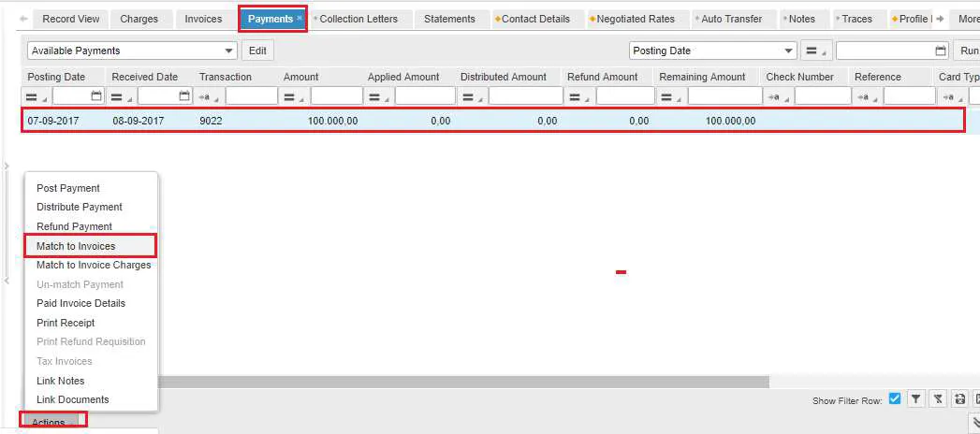The width and height of the screenshot is (980, 434).
Task: Open the Received Date column operator dropdown
Action: pos(122,96)
